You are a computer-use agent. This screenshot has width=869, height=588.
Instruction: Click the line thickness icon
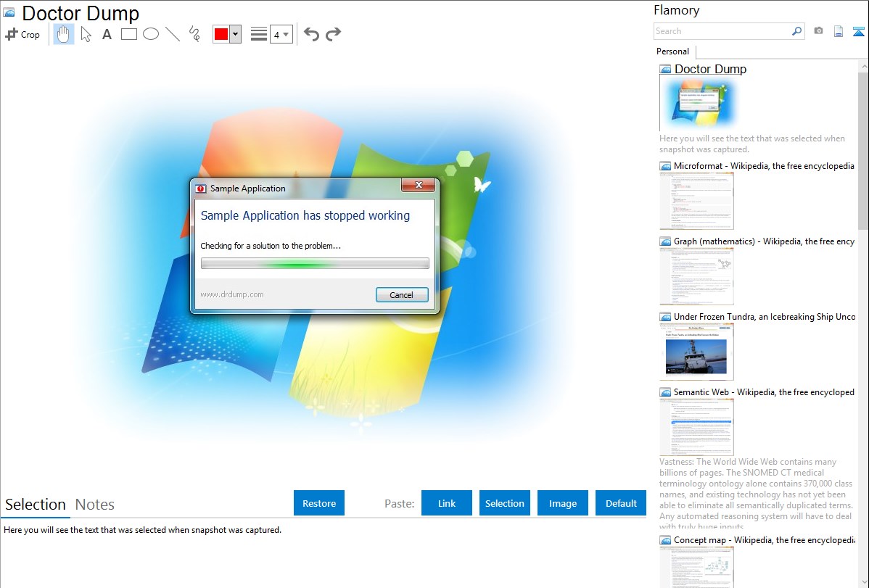pyautogui.click(x=258, y=34)
